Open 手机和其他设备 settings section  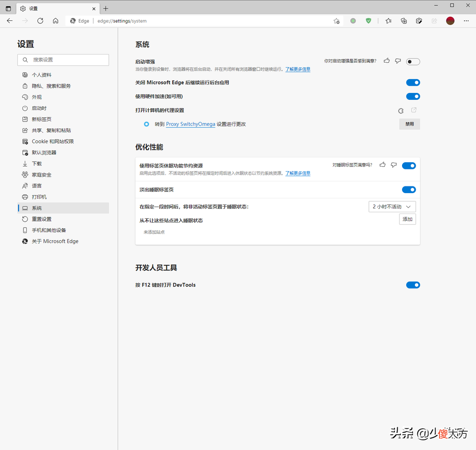click(x=63, y=230)
